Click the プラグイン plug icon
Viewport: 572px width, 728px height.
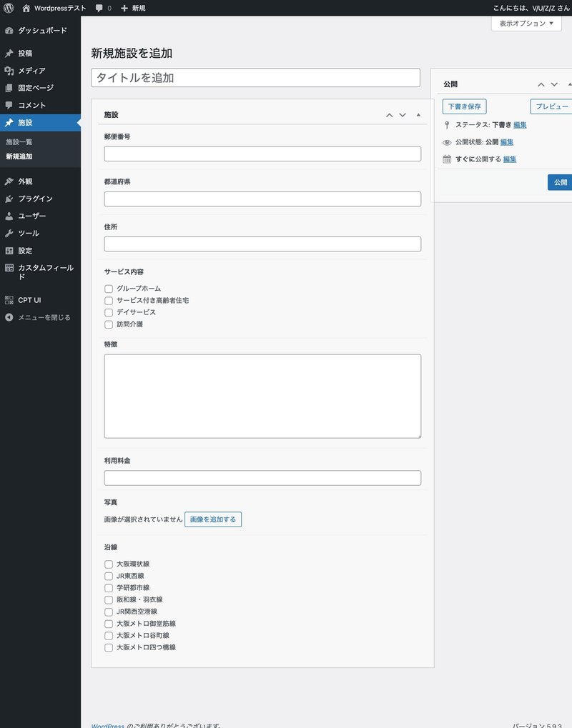coord(9,199)
